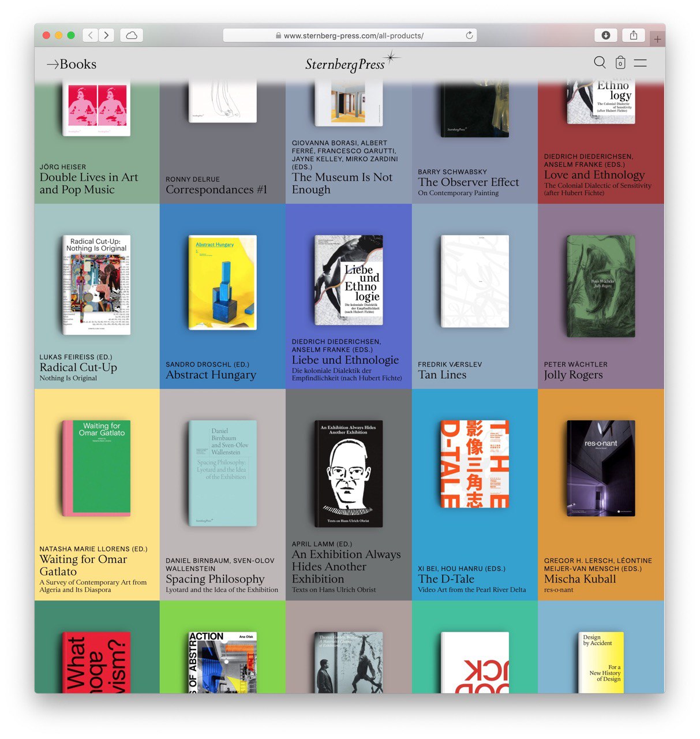Click author name Ronny Delrue
The width and height of the screenshot is (700, 739).
(193, 180)
